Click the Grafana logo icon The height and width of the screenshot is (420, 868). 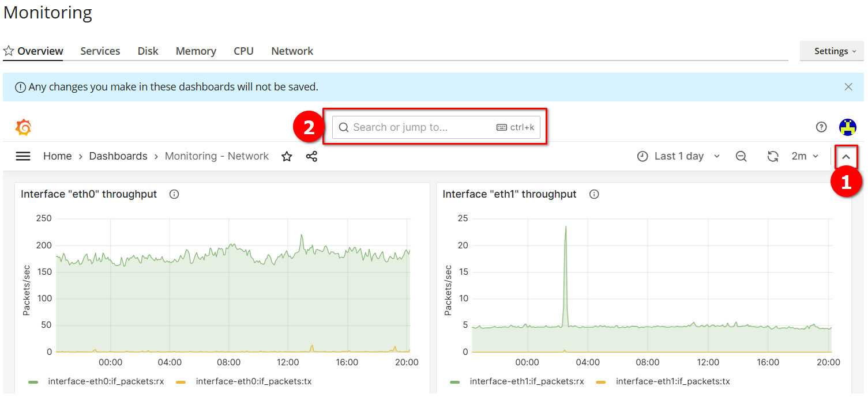23,127
